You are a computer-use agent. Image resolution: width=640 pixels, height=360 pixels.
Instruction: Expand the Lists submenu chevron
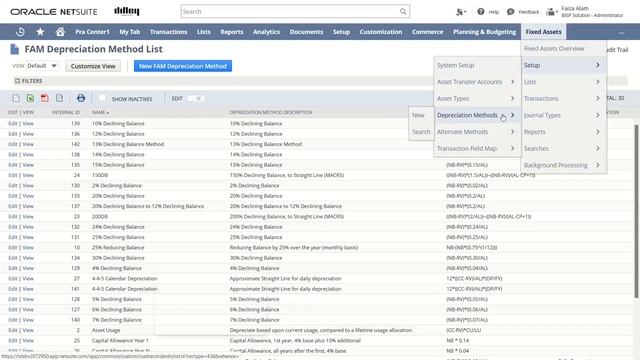click(598, 82)
